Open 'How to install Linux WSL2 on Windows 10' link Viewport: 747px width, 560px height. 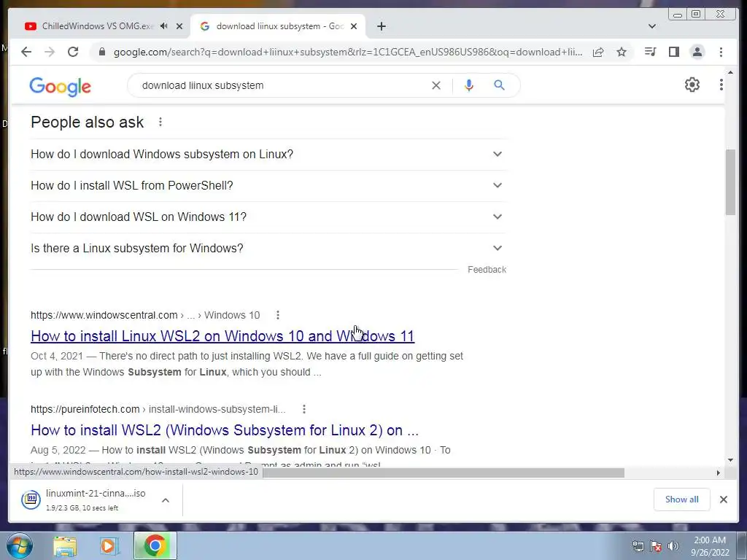[222, 336]
